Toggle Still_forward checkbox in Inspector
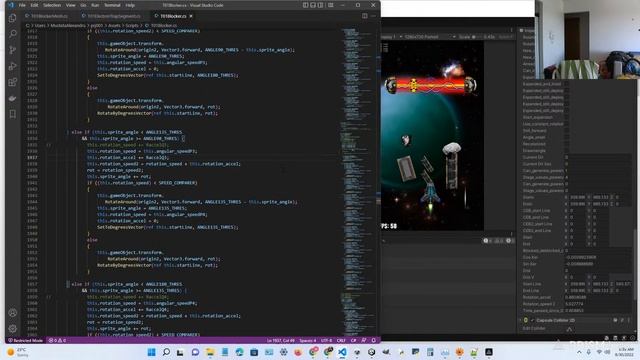This screenshot has height=360, width=640. pyautogui.click(x=567, y=131)
